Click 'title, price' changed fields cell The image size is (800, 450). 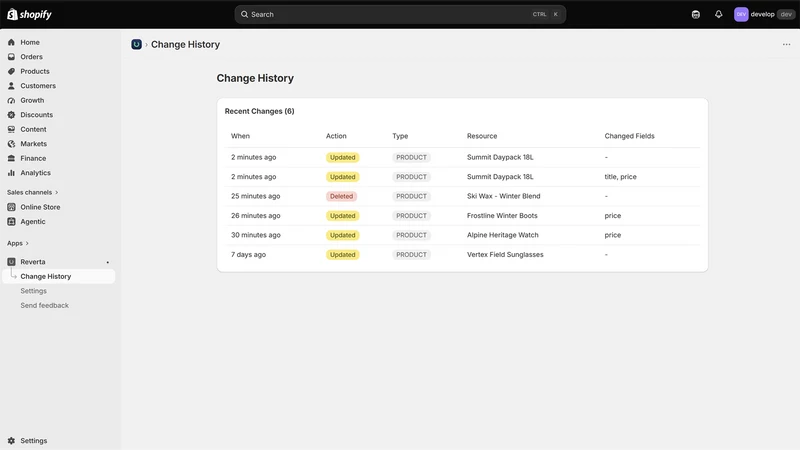tap(620, 177)
